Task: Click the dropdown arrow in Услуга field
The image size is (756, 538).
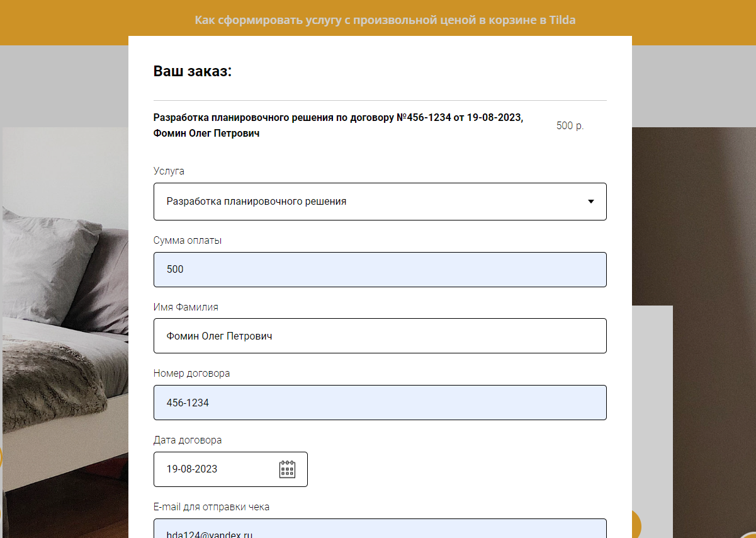Action: 590,202
